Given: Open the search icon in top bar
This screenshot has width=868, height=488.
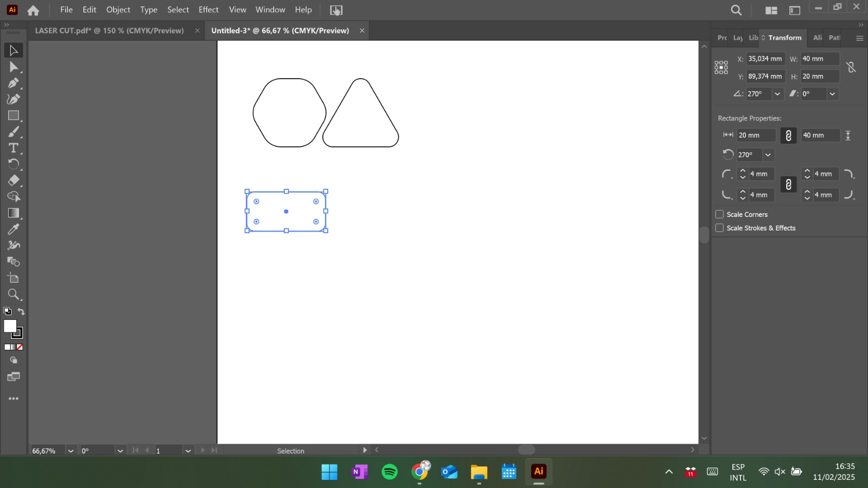Looking at the screenshot, I should click(x=736, y=10).
